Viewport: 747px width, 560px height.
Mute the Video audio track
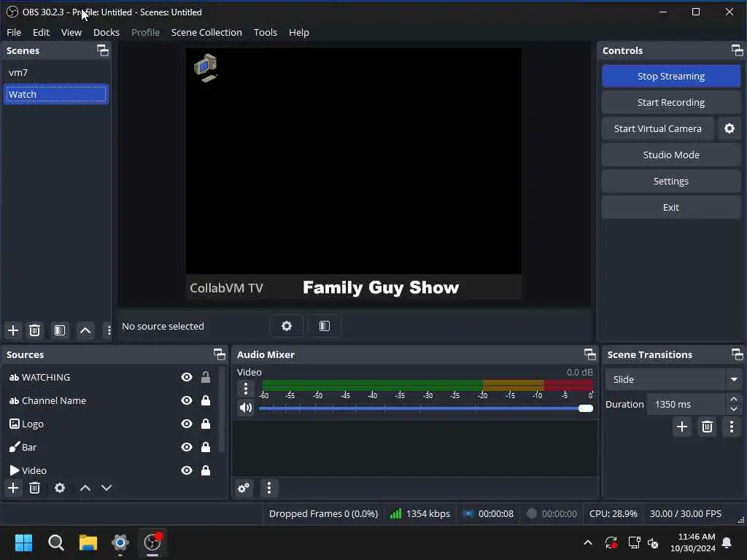coord(245,408)
